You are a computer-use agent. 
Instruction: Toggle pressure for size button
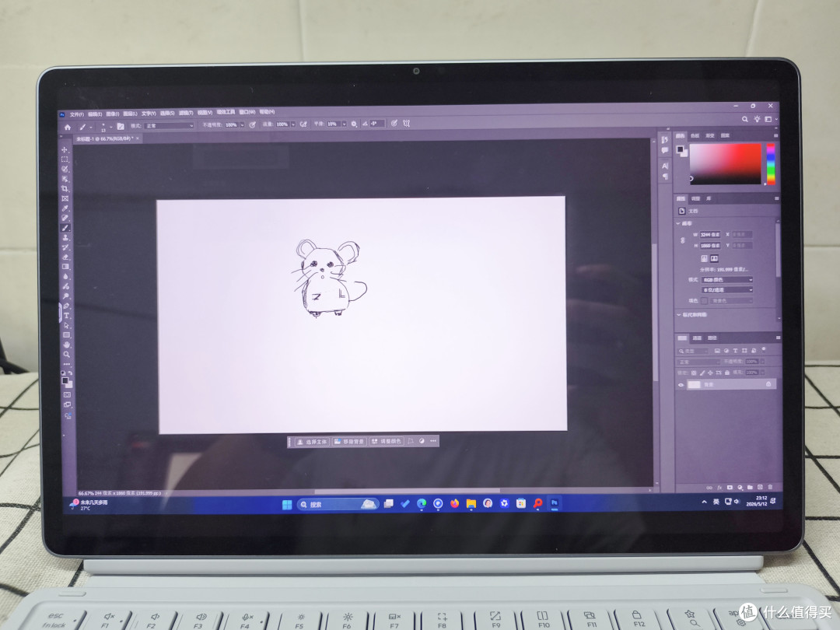click(394, 123)
